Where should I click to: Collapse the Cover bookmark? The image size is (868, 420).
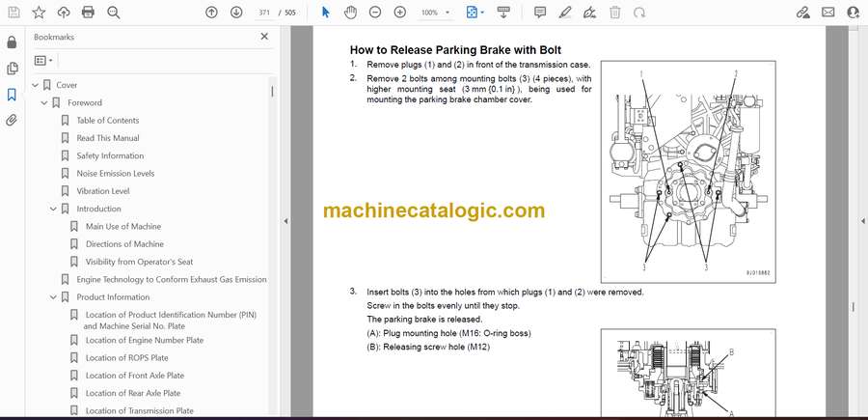pyautogui.click(x=36, y=85)
